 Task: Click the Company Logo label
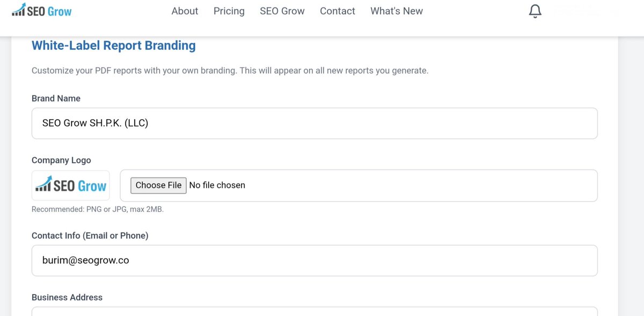(x=61, y=160)
